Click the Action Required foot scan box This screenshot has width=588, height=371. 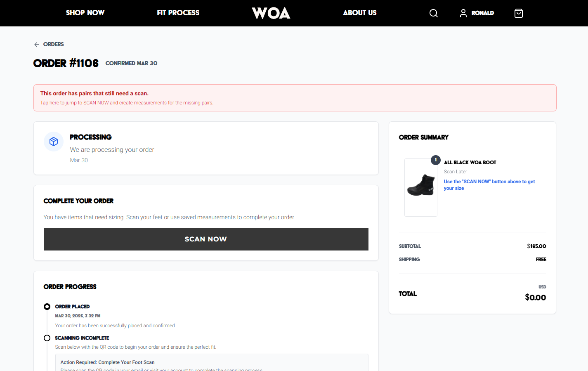[212, 363]
